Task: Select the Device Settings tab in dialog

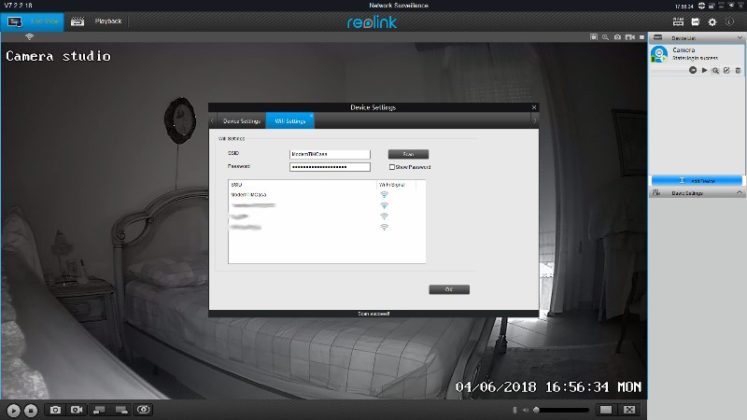Action: click(x=242, y=121)
